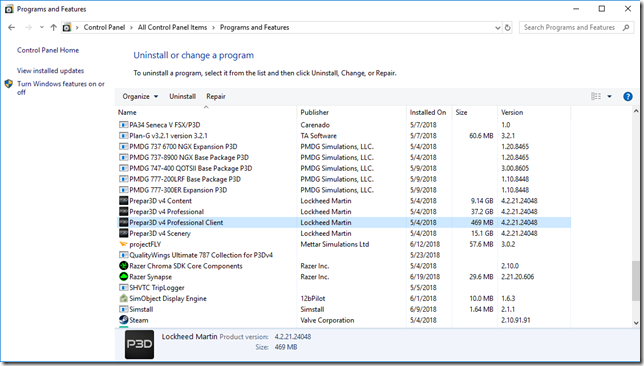Viewport: 644px width, 366px height.
Task: Open Control Panel Home link
Action: pos(48,50)
